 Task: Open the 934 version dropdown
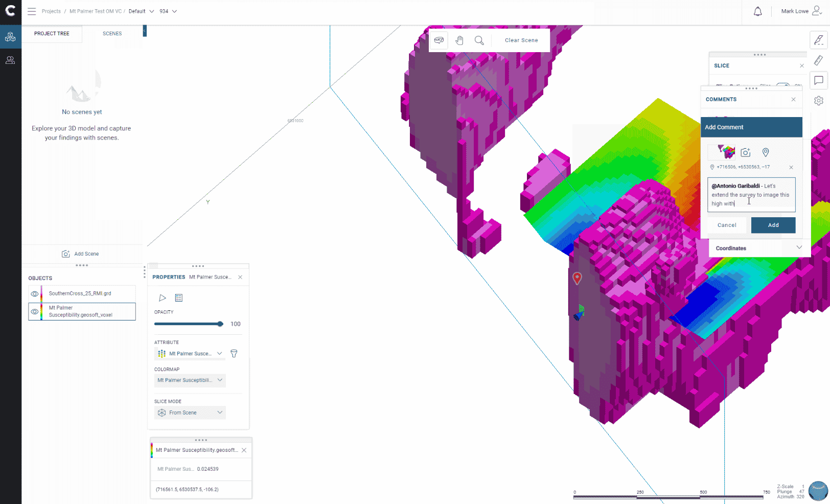click(x=168, y=11)
